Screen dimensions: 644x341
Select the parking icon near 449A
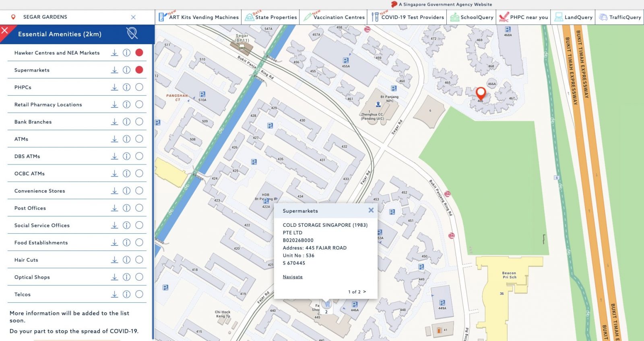click(442, 303)
